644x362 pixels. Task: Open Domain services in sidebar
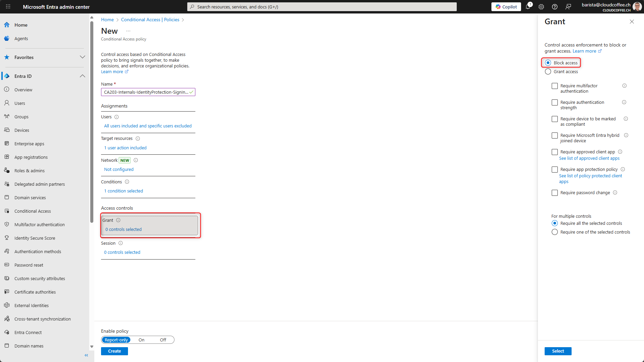tap(30, 198)
